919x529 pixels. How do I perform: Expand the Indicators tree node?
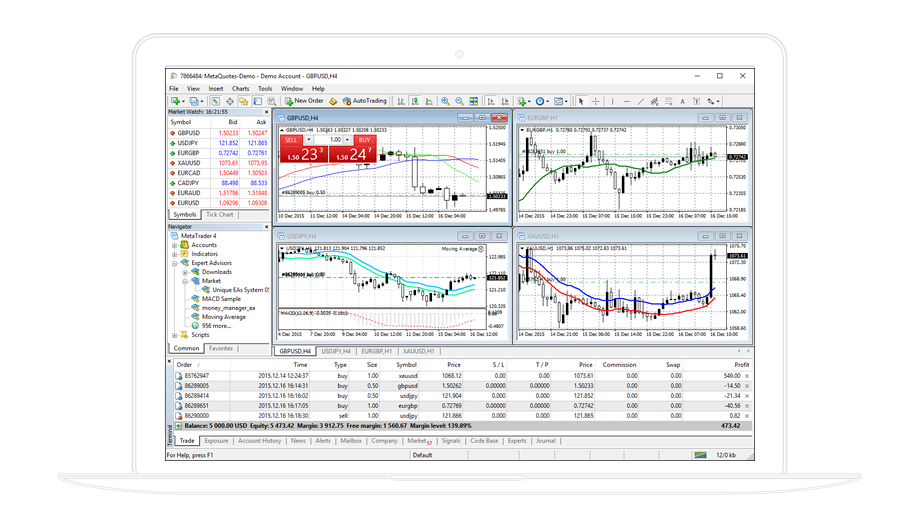pos(175,254)
